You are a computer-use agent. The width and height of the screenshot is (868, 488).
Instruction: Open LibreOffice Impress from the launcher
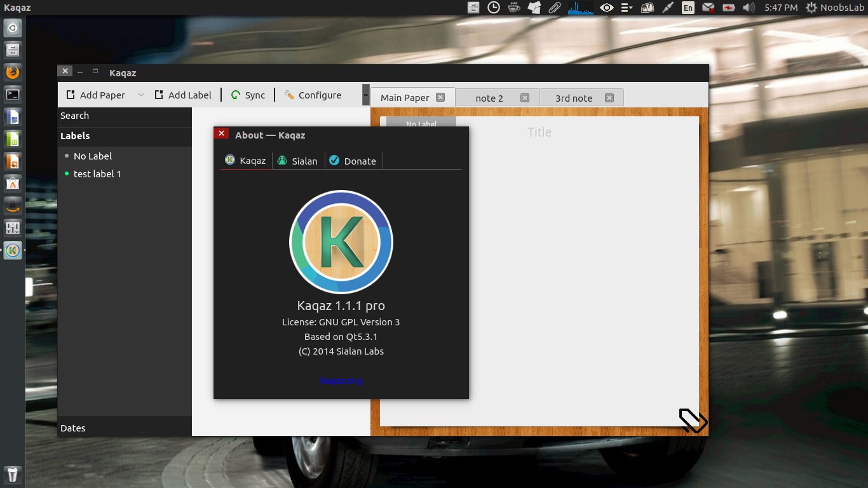click(13, 161)
